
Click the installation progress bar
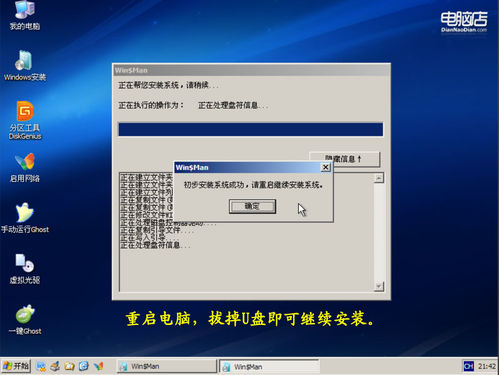(251, 129)
